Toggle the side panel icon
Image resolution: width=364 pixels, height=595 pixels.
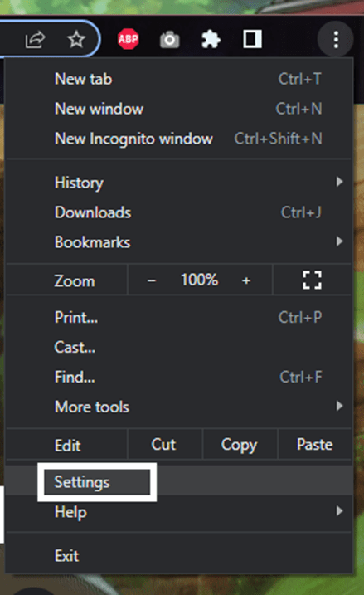coord(253,39)
